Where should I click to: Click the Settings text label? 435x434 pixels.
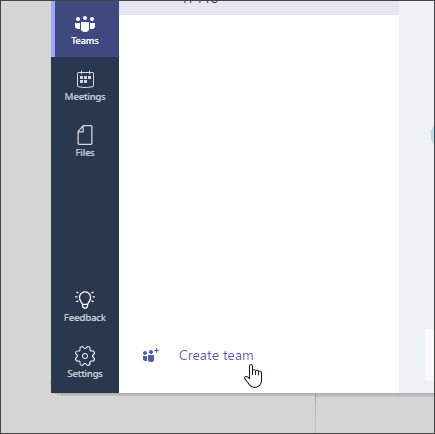[x=85, y=374]
